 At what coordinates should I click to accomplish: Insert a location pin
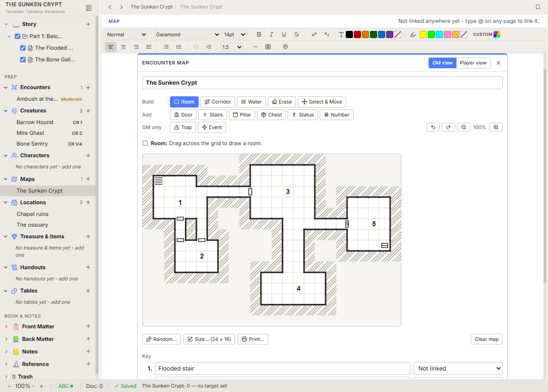point(285,47)
